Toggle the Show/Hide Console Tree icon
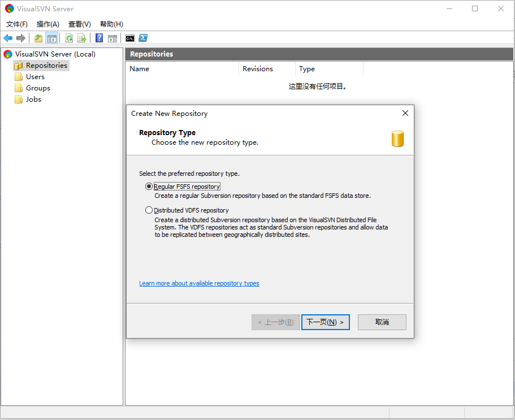 tap(52, 38)
